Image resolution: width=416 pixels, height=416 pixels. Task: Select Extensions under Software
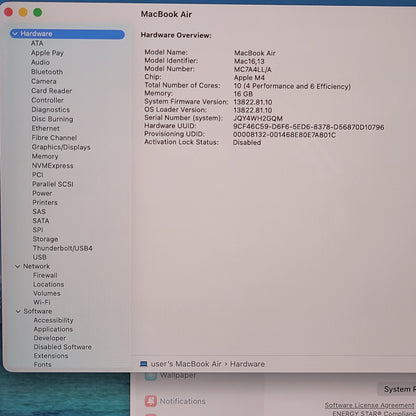tap(51, 356)
